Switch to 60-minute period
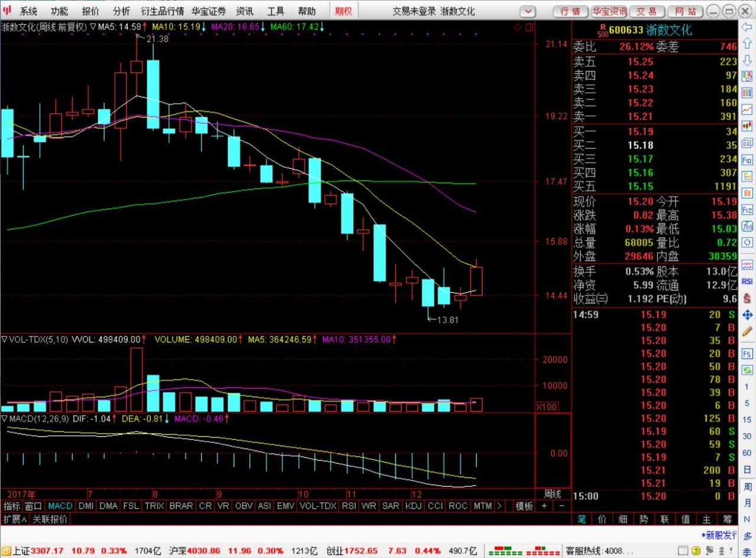This screenshot has width=756, height=558. point(747,453)
